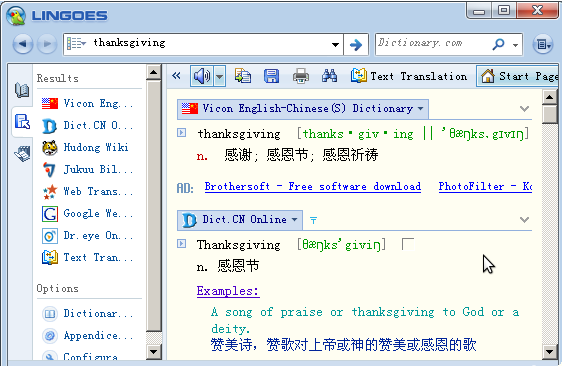Click the tiger icon beside Hudong Wiki
562x366 pixels.
click(x=49, y=147)
